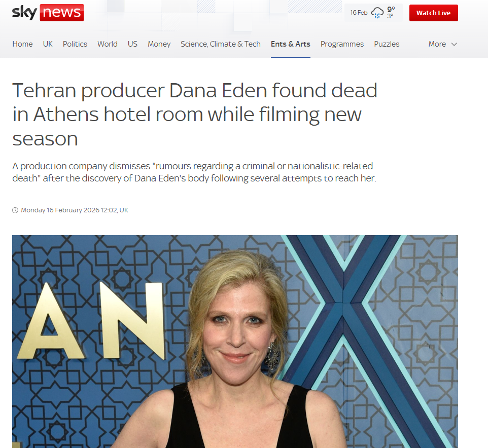
Task: Select the Politics nav item
Action: pos(75,44)
